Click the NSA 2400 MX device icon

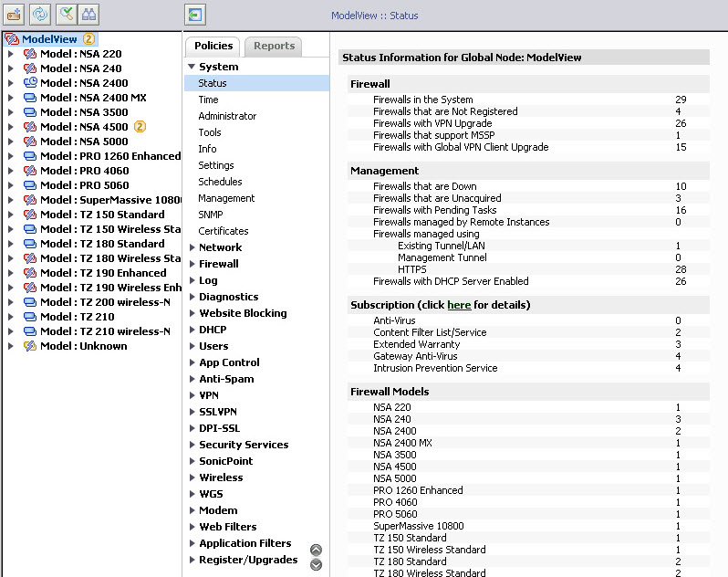pyautogui.click(x=30, y=98)
